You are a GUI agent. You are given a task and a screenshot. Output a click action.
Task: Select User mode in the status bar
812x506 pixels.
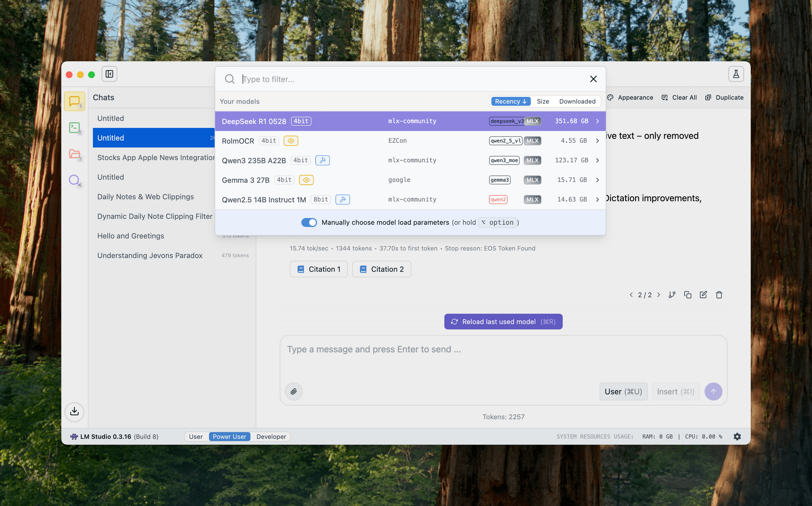click(x=195, y=437)
